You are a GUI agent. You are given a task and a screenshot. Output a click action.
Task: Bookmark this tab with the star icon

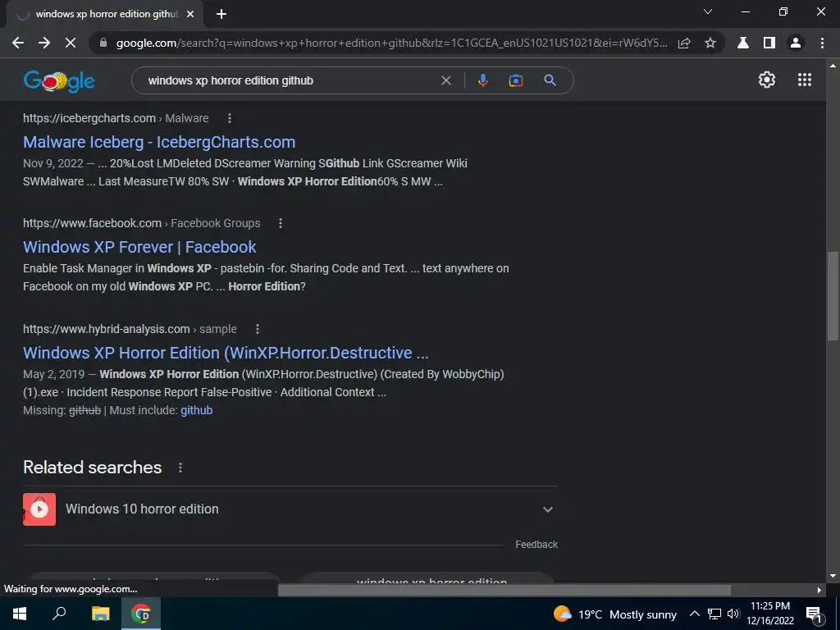tap(710, 43)
